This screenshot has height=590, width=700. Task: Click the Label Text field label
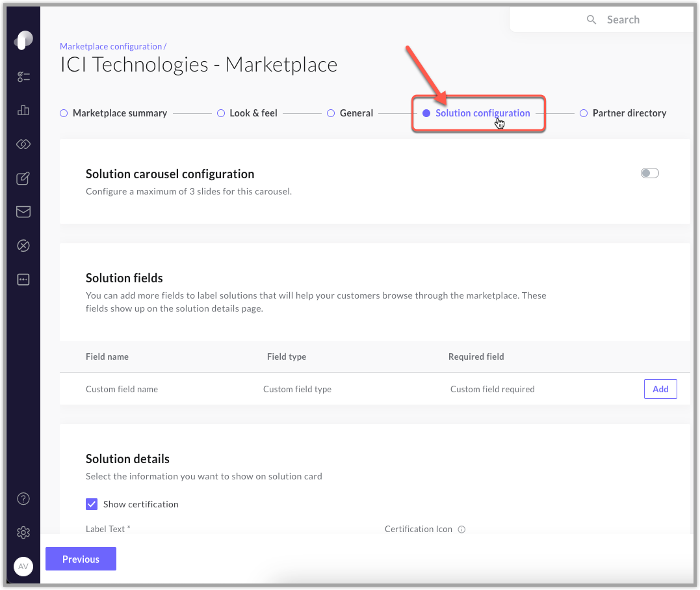point(108,529)
